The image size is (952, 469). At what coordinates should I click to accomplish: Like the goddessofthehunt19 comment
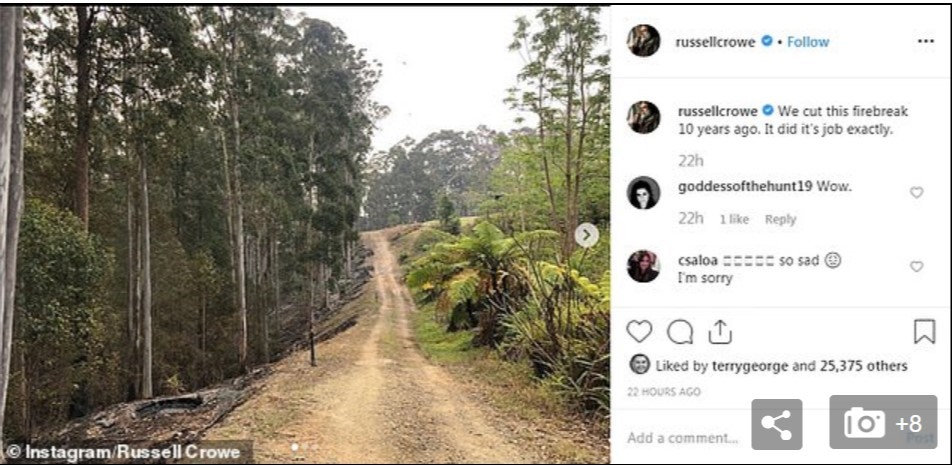tap(916, 192)
